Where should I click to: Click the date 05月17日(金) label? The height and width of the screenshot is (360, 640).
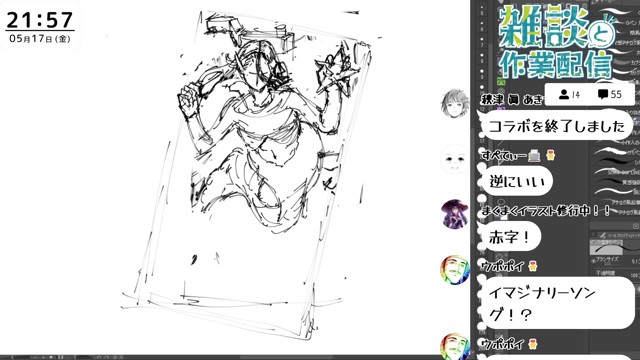point(40,39)
